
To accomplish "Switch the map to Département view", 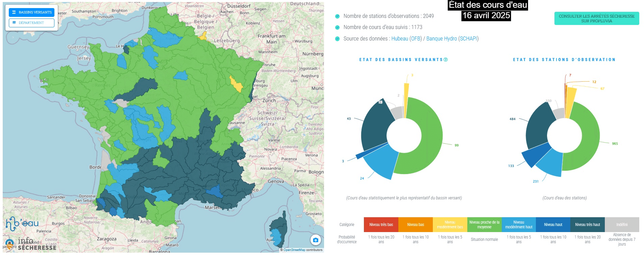I will tap(32, 23).
